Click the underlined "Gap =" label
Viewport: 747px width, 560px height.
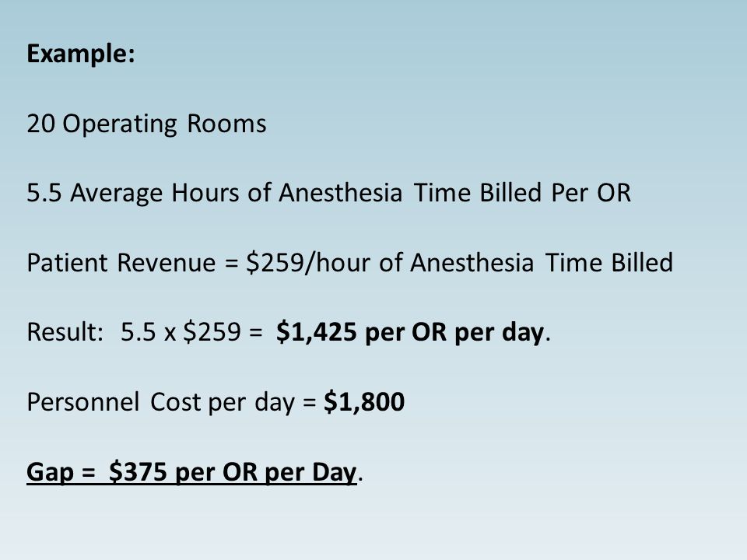pyautogui.click(x=61, y=472)
